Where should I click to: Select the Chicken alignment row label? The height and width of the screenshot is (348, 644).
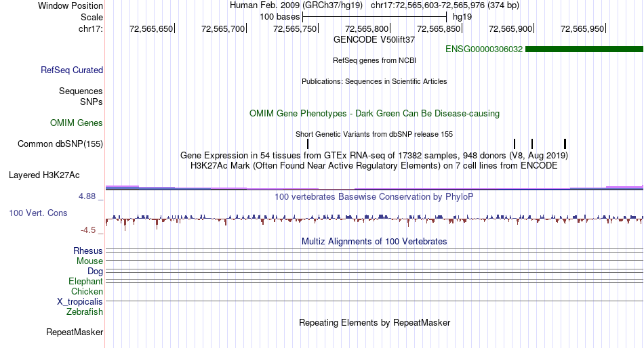click(x=87, y=291)
